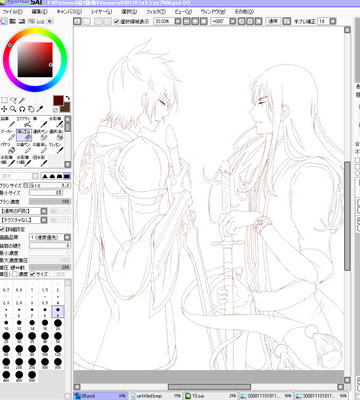This screenshot has height=400, width=360.
Task: Click the 筆圧 硬⇔軟 pressure slider
Action: click(50, 267)
